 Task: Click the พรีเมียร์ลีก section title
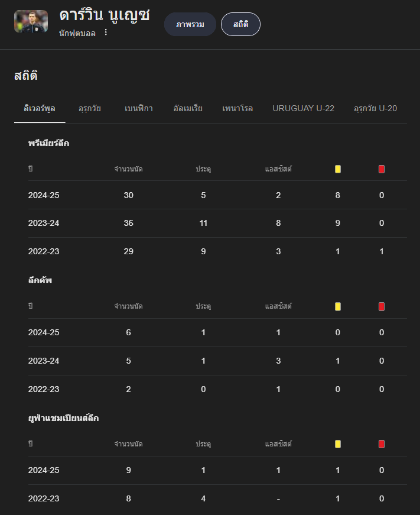(x=48, y=143)
